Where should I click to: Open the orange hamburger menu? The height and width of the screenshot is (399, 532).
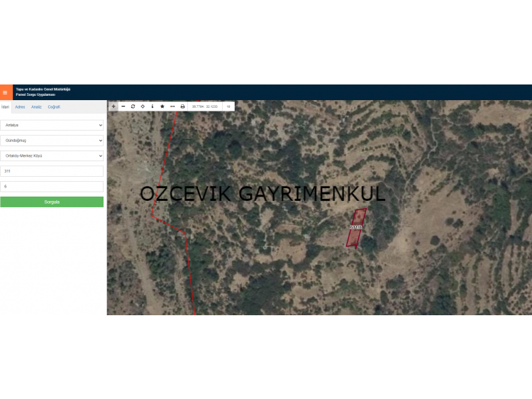point(6,92)
